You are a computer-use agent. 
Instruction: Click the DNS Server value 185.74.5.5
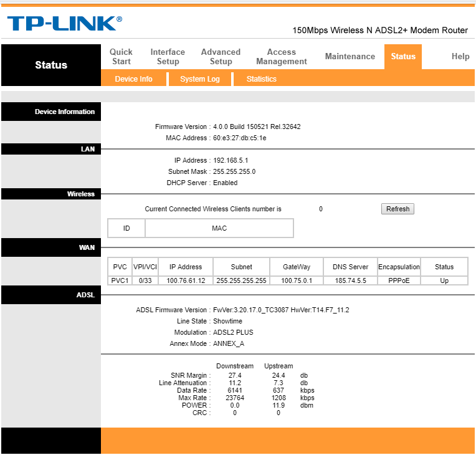(350, 280)
